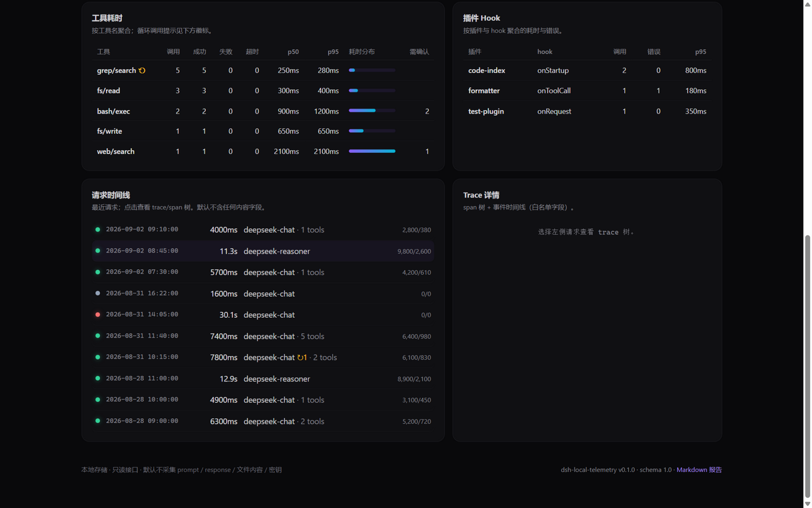Click the 9,800/2,600 token count

(414, 251)
